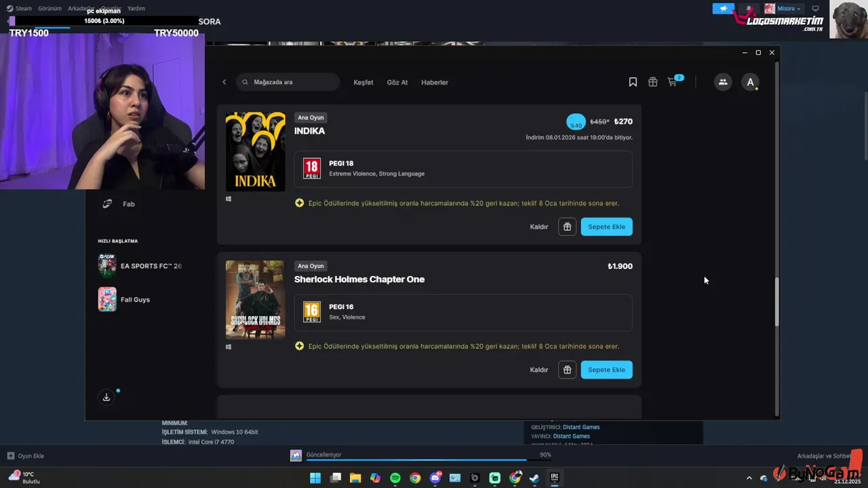Gift INDIKA using its gift icon
This screenshot has height=488, width=868.
567,226
